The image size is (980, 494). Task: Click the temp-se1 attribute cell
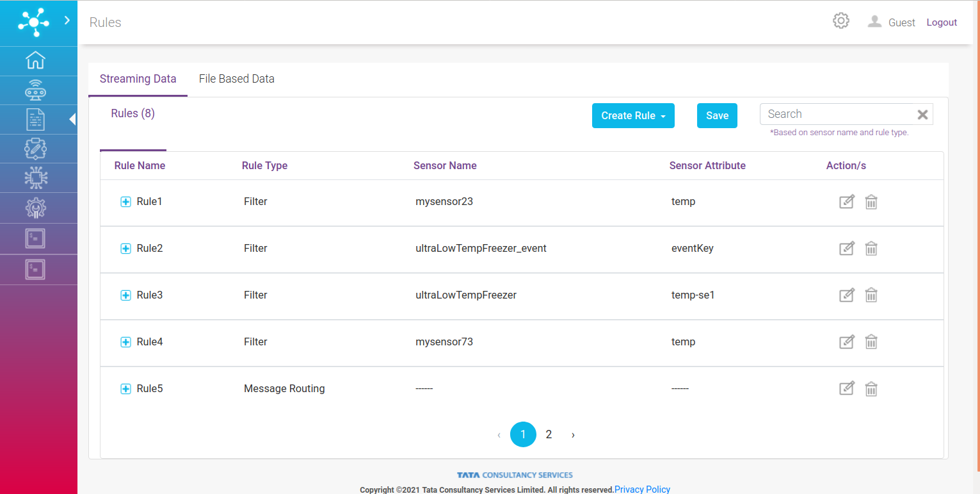(693, 295)
